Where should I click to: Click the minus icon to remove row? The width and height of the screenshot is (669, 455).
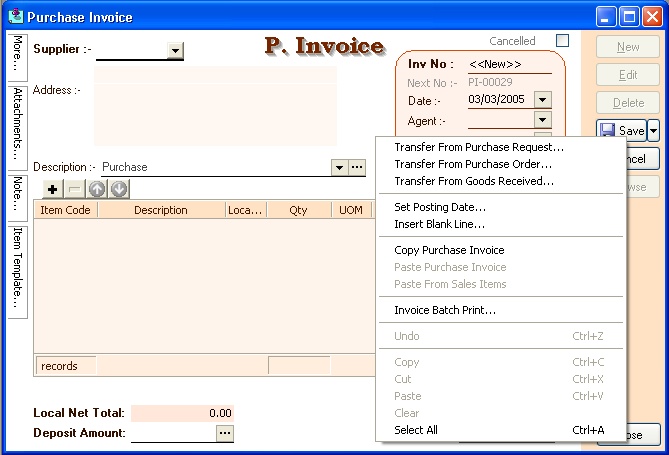pyautogui.click(x=75, y=189)
